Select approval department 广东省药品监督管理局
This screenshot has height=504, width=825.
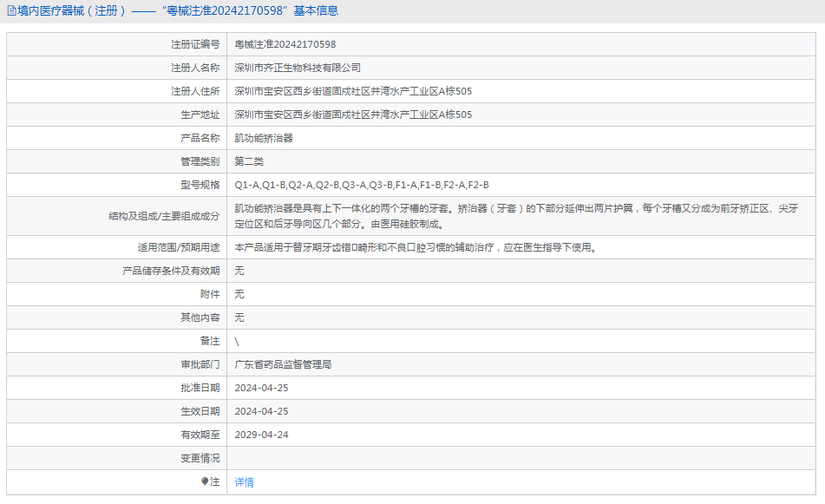pyautogui.click(x=283, y=364)
